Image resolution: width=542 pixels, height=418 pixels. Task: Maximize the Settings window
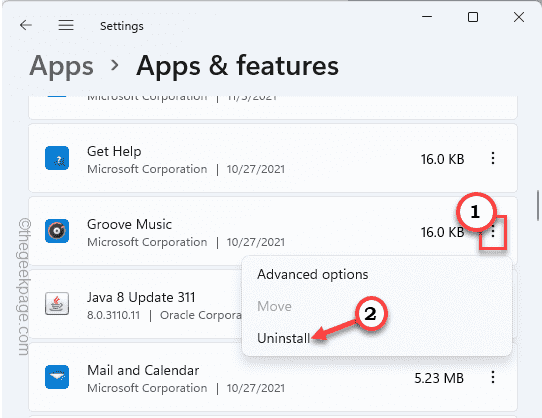point(473,17)
